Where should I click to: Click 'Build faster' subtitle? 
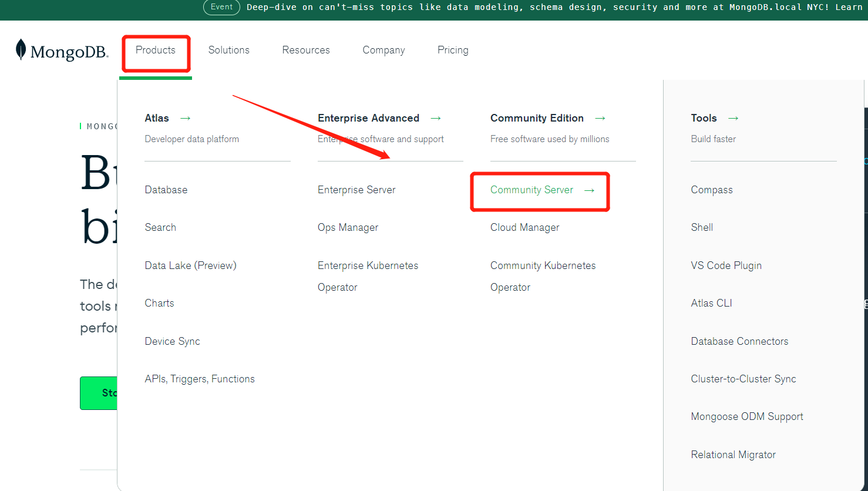coord(713,139)
